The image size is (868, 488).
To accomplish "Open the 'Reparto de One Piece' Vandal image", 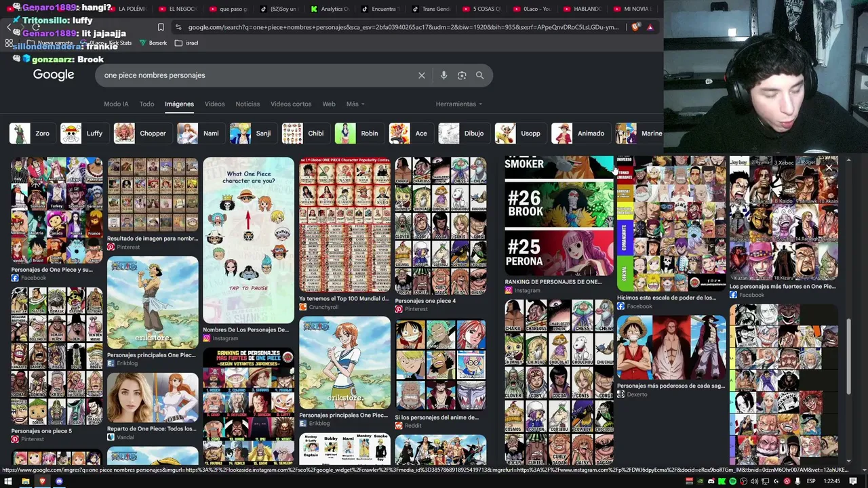I will pyautogui.click(x=153, y=398).
